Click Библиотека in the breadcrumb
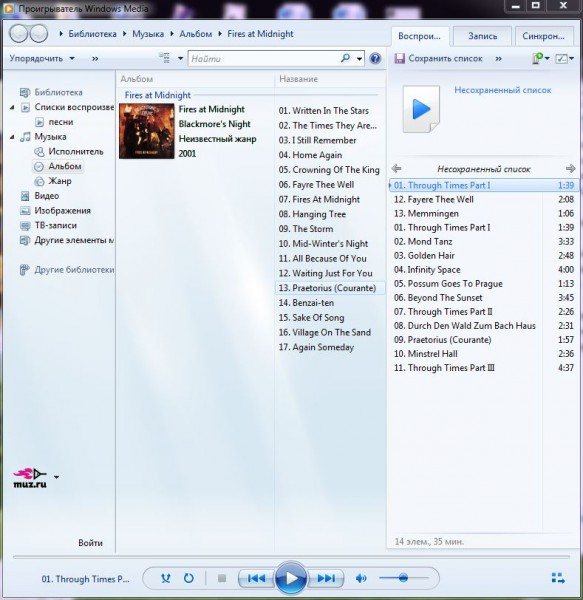 (x=92, y=34)
